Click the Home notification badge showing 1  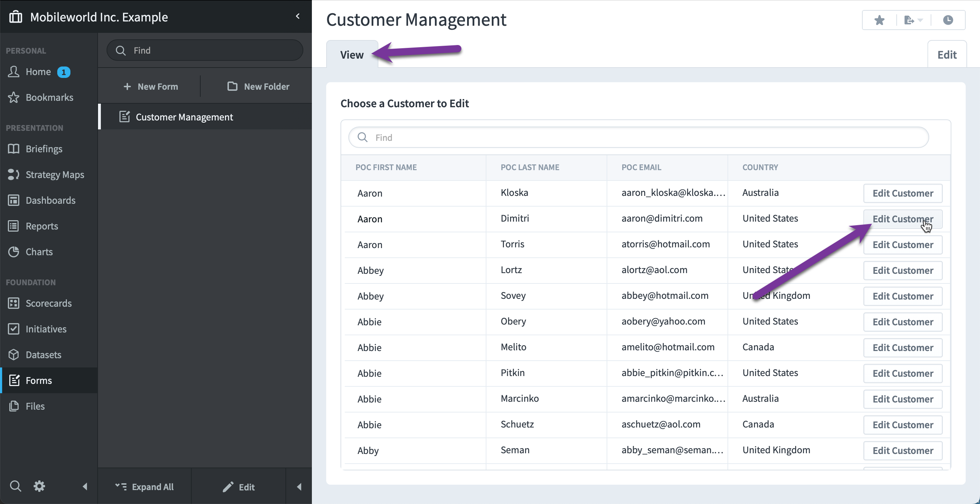(x=64, y=72)
